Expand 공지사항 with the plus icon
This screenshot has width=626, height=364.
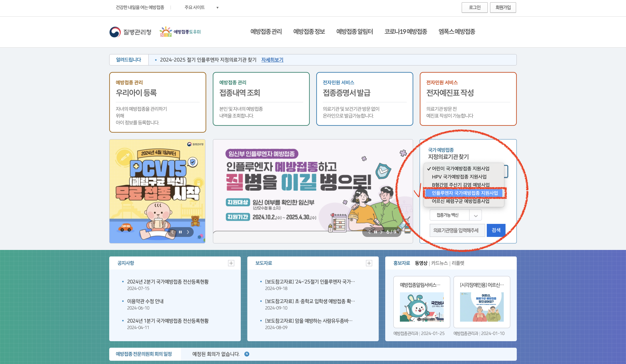coord(231,263)
